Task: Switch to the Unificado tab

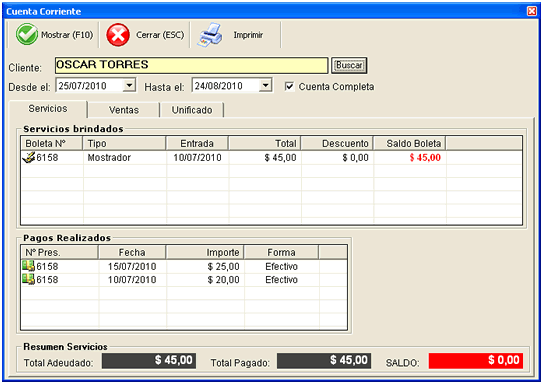Action: [192, 110]
